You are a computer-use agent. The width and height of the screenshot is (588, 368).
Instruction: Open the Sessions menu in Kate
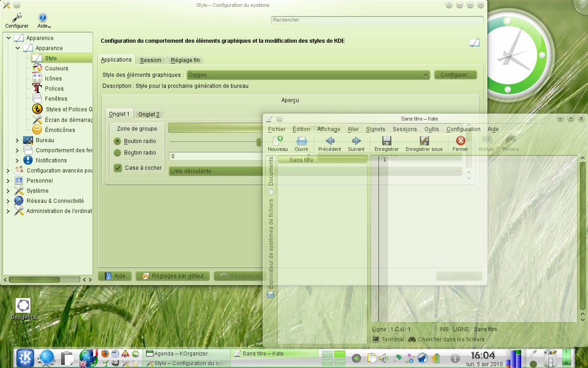(405, 129)
